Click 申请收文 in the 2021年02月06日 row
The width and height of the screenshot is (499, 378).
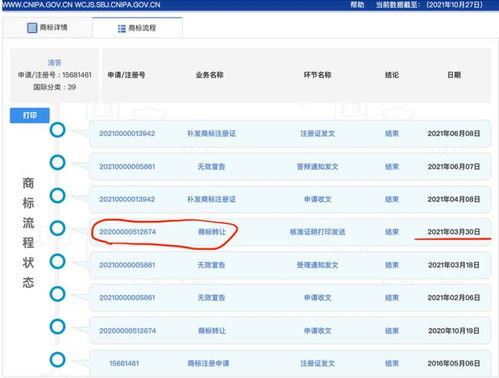[x=317, y=297]
